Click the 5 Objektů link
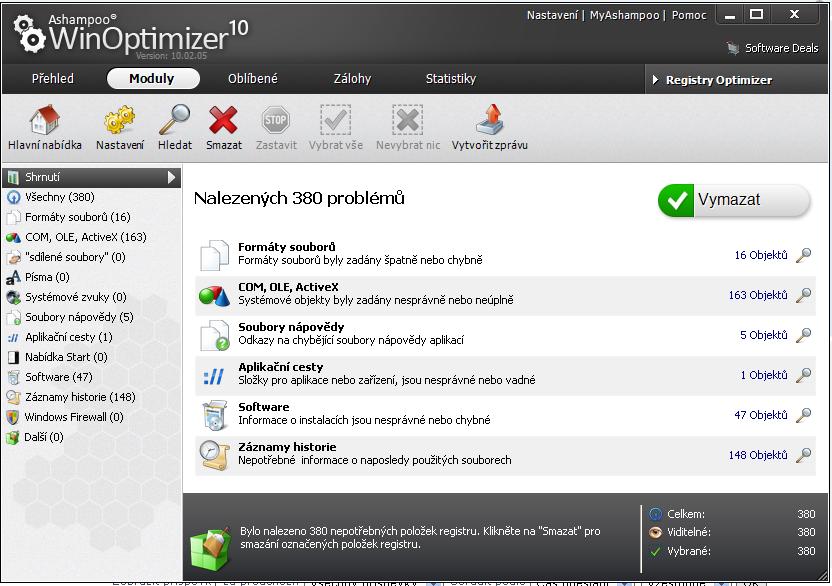This screenshot has height=586, width=832. (764, 335)
